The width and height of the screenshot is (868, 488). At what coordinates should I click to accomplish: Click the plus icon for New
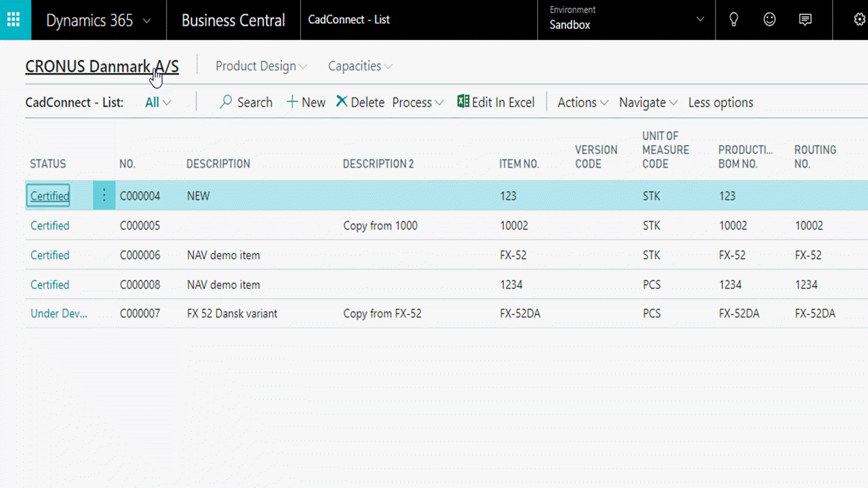coord(292,102)
